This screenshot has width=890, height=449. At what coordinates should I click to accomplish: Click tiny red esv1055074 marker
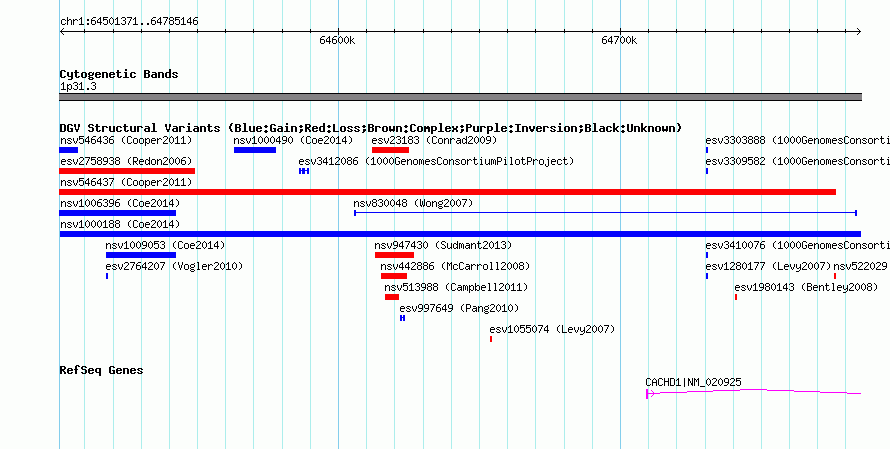pos(491,339)
